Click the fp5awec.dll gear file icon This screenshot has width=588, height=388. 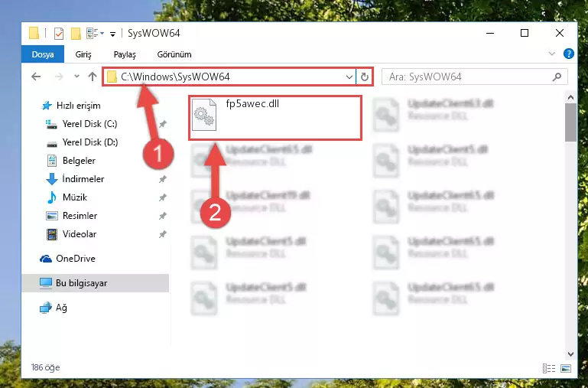click(x=204, y=115)
